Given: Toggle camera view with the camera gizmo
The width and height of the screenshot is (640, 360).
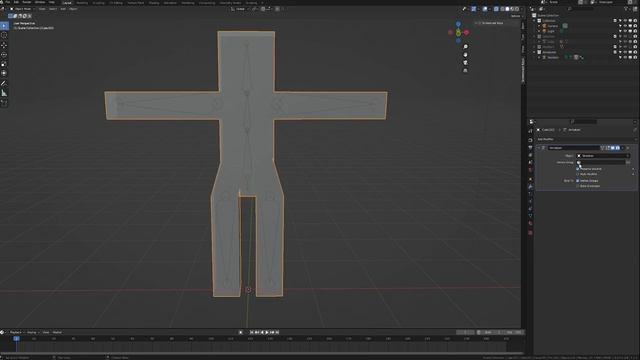Looking at the screenshot, I should pos(465,62).
